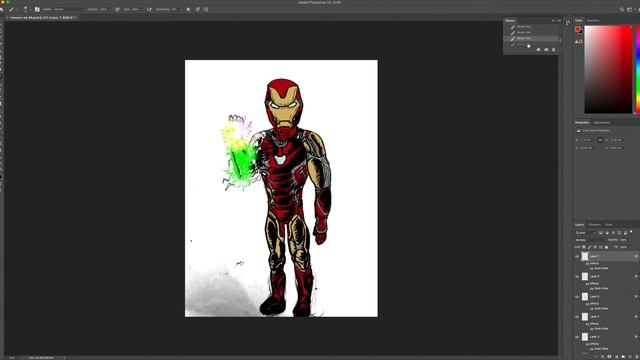Delete layer trash icon in Layers panel

(637, 356)
